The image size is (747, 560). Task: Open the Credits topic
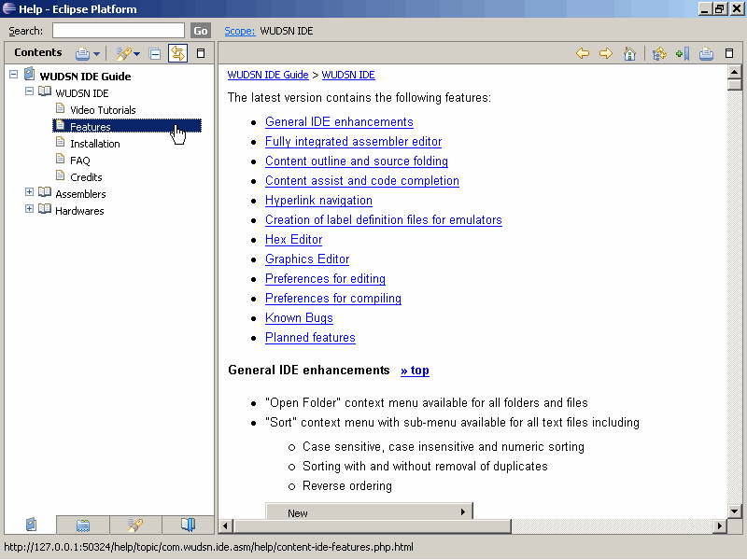pyautogui.click(x=86, y=177)
